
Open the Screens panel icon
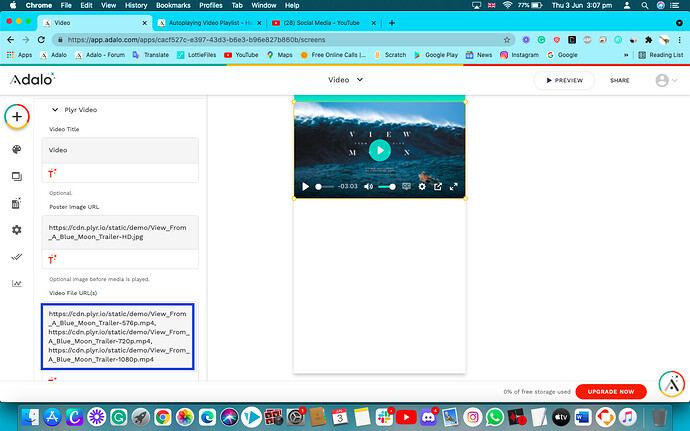[17, 176]
